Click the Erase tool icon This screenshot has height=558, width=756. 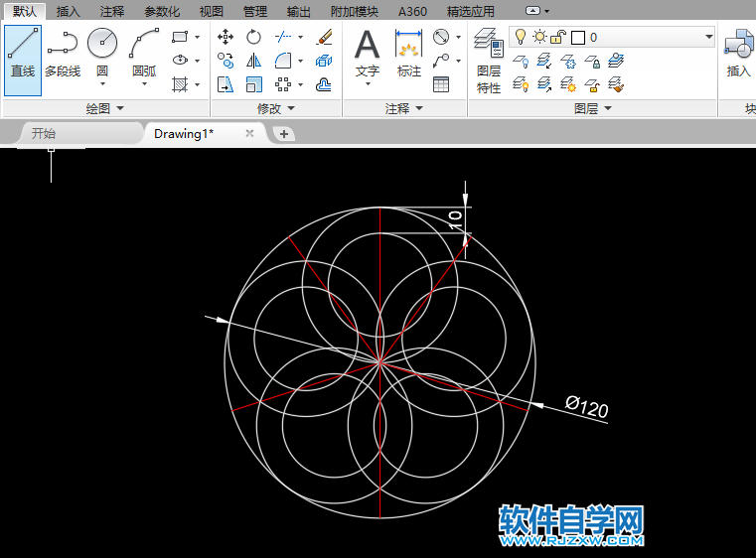click(324, 37)
